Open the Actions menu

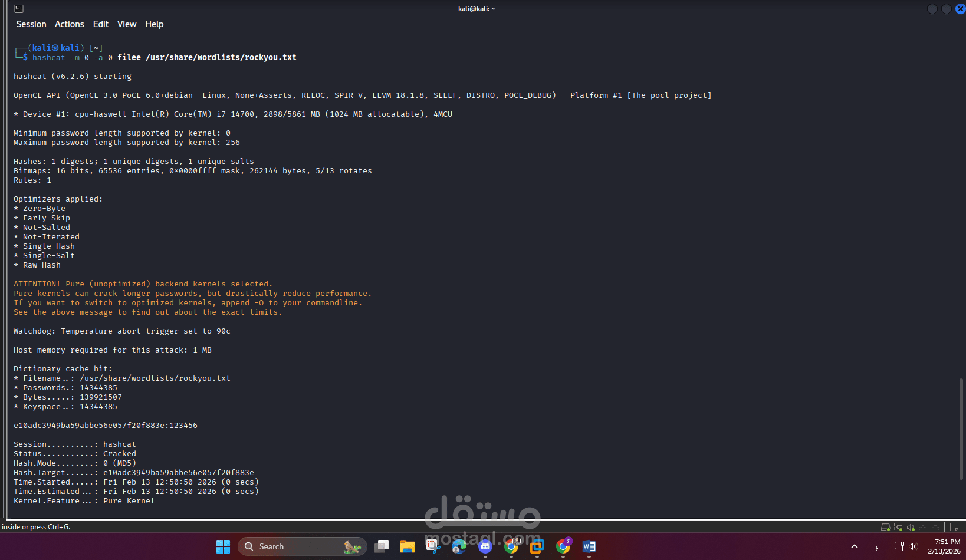70,24
